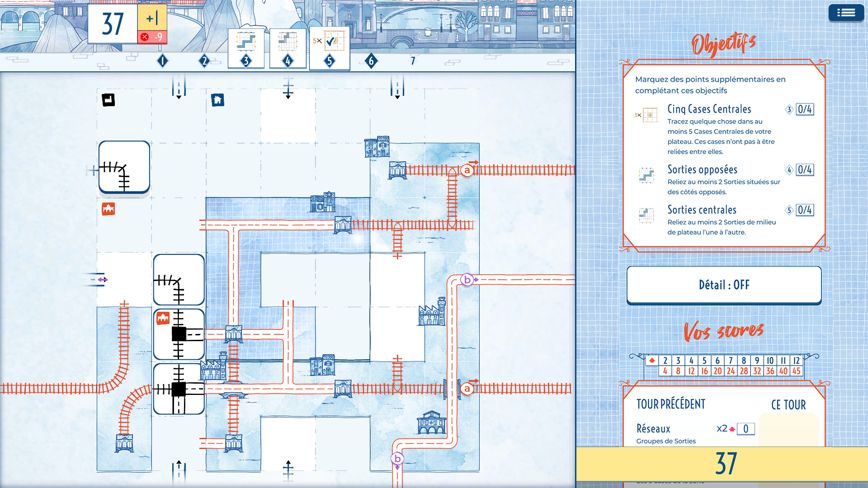Click the +1 yellow bonus box
The height and width of the screenshot is (488, 868).
click(152, 19)
